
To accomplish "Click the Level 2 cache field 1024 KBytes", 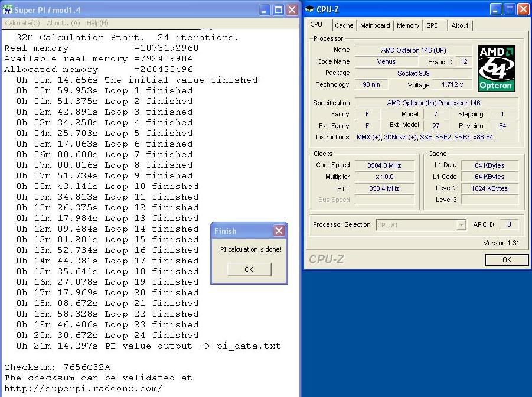I will click(489, 188).
